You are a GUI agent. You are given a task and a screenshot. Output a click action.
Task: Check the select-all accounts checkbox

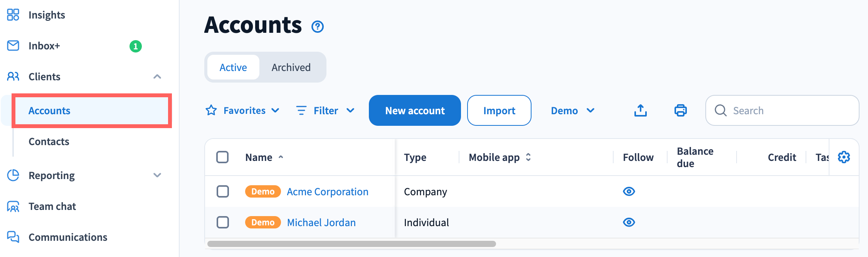[x=222, y=157]
